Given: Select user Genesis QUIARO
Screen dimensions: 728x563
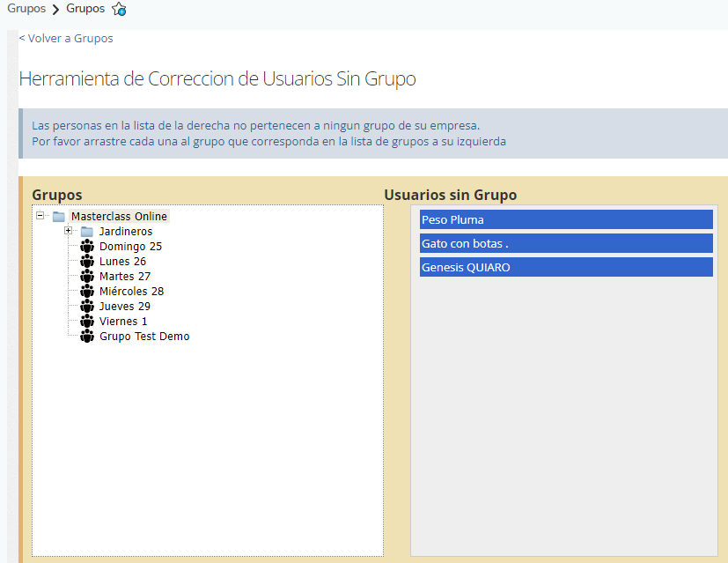Looking at the screenshot, I should pos(566,267).
